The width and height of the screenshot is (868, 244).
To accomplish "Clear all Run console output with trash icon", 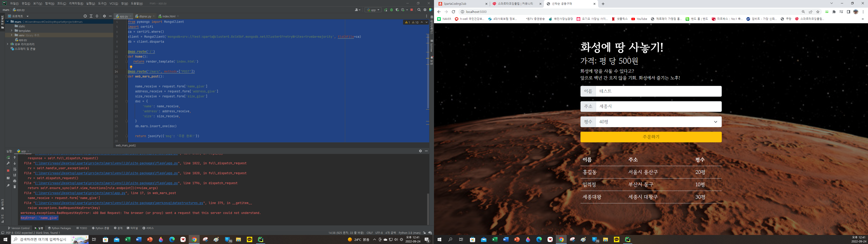I will [x=14, y=187].
